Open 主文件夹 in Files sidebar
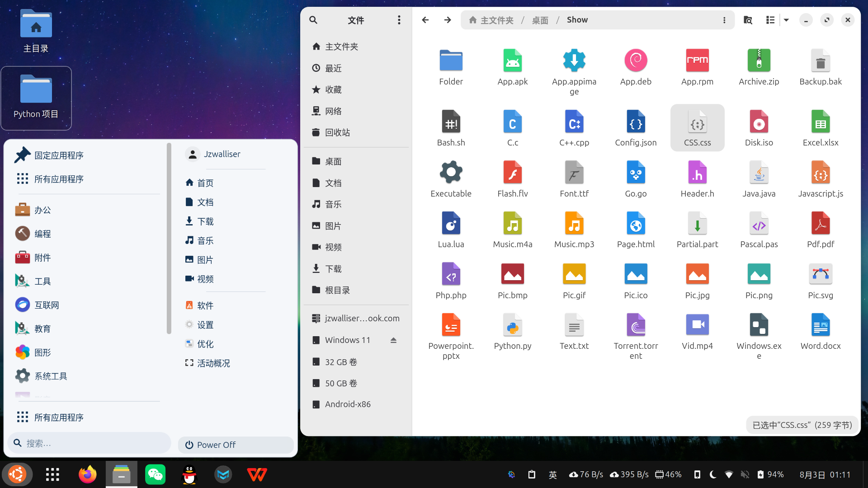 coord(356,47)
